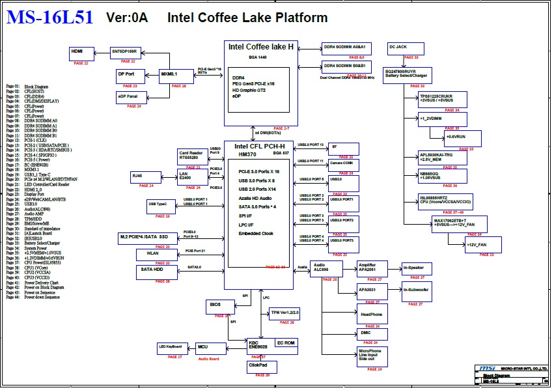Select the TPM Ver1.2/2.0 block
Screen dimensions: 554x392
tap(284, 314)
